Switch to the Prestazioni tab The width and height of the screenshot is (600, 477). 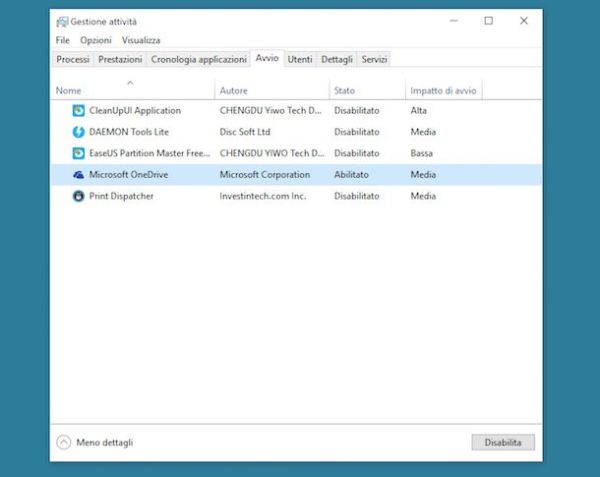tap(120, 60)
